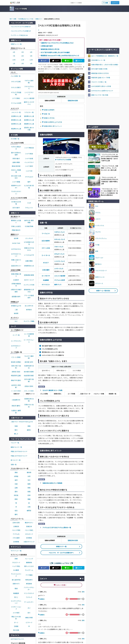The width and height of the screenshot is (129, 644).
Task: Share on Facebook below the article
Action: tap(43, 568)
